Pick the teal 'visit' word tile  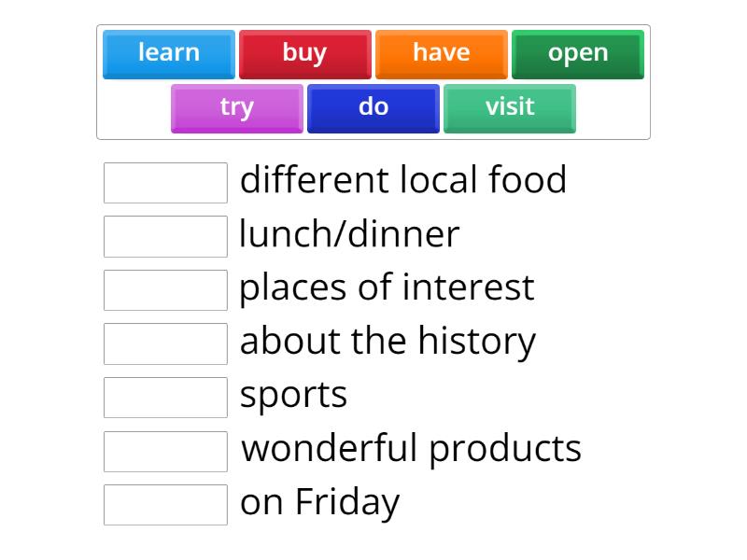click(x=509, y=107)
